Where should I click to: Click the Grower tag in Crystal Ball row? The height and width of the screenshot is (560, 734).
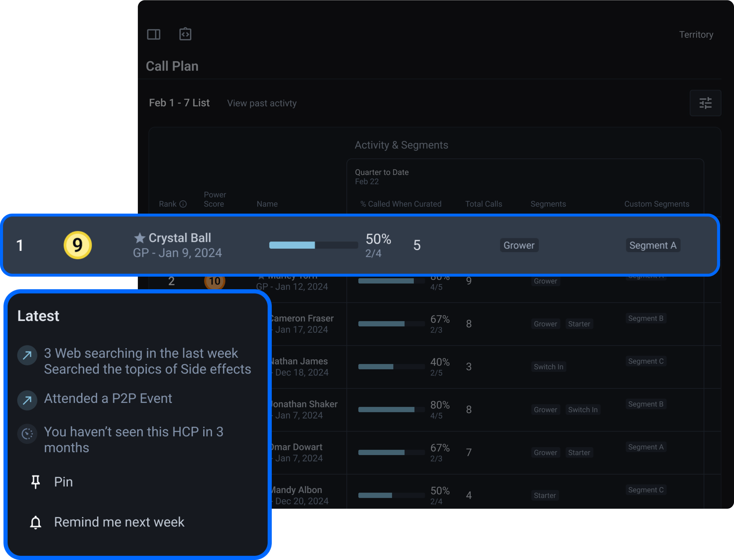tap(519, 245)
